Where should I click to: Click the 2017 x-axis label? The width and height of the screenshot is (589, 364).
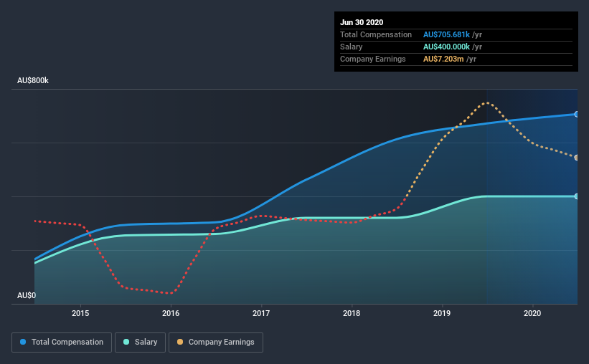click(x=261, y=313)
